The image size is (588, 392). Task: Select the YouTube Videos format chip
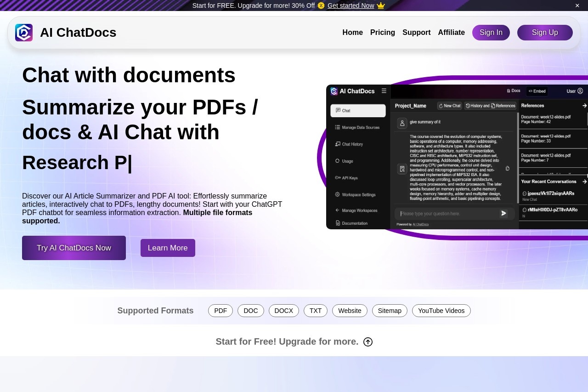pyautogui.click(x=441, y=311)
